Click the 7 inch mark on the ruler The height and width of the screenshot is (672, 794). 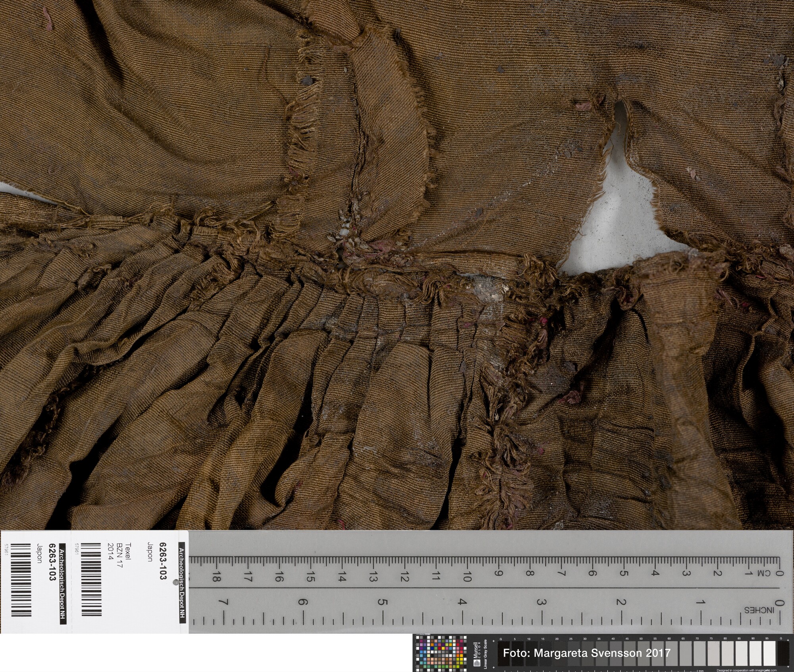tap(224, 602)
